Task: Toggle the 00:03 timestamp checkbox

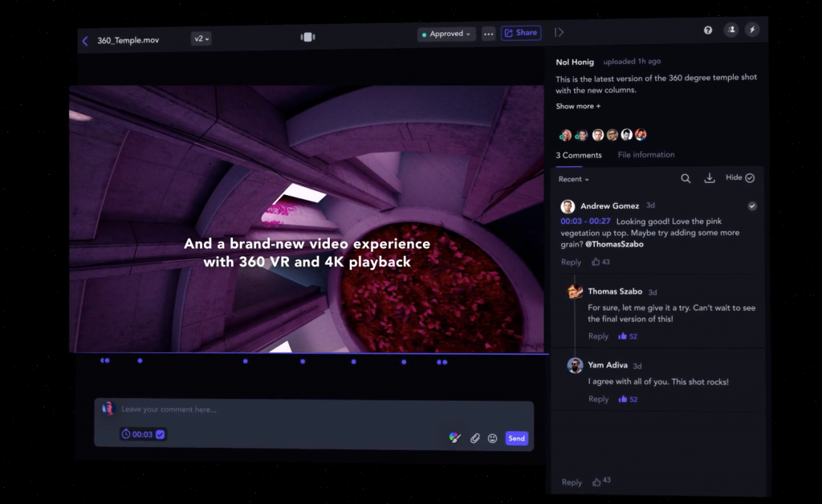Action: [x=160, y=434]
